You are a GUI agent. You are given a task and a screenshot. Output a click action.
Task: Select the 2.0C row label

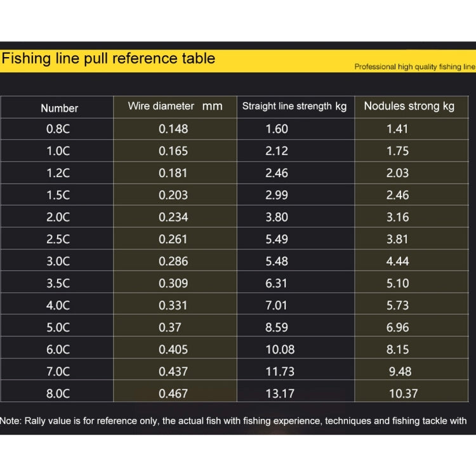58,217
